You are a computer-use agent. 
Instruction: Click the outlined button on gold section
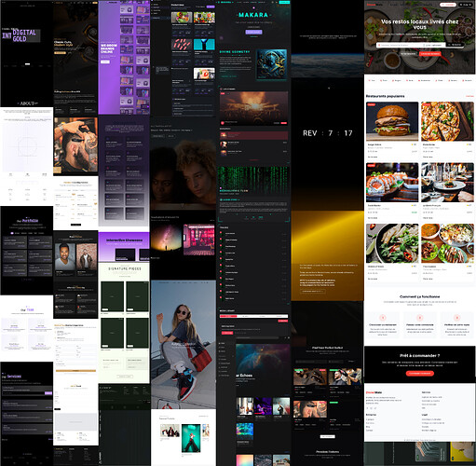click(312, 292)
